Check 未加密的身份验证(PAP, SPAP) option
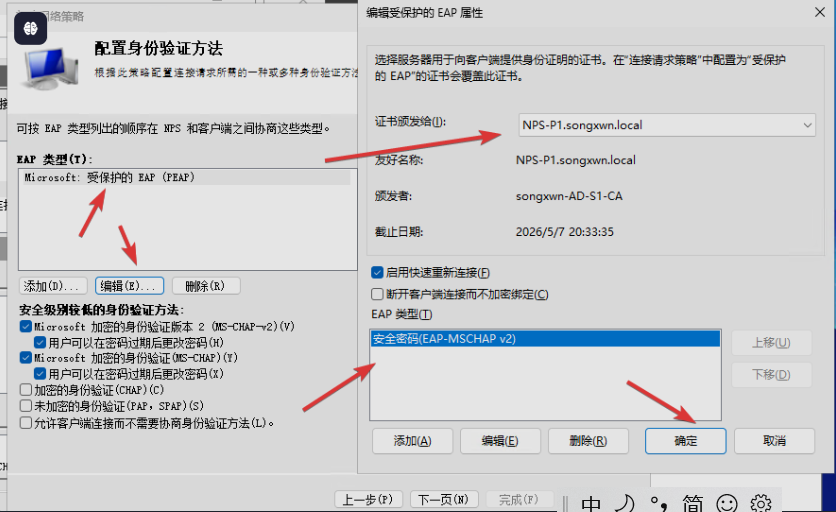 click(x=26, y=406)
